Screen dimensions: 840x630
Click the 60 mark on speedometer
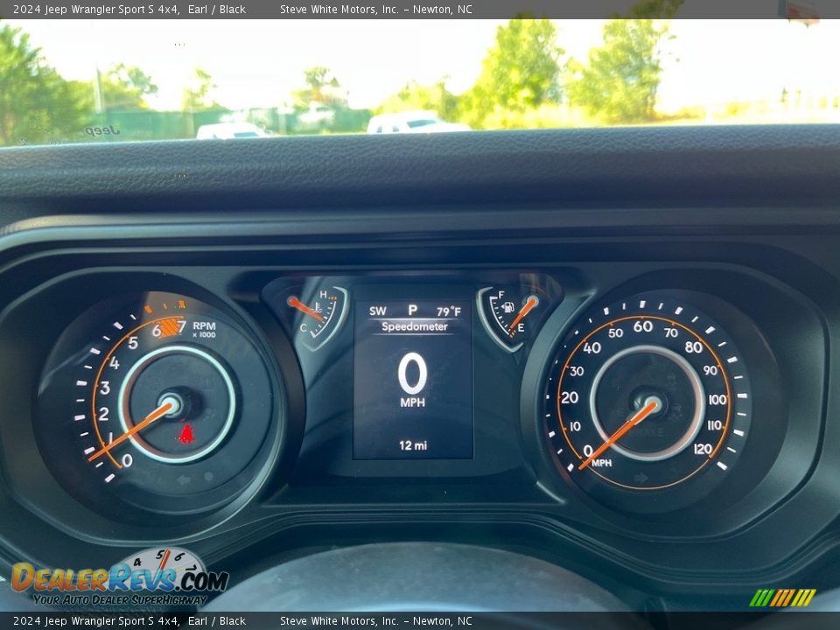tap(643, 325)
